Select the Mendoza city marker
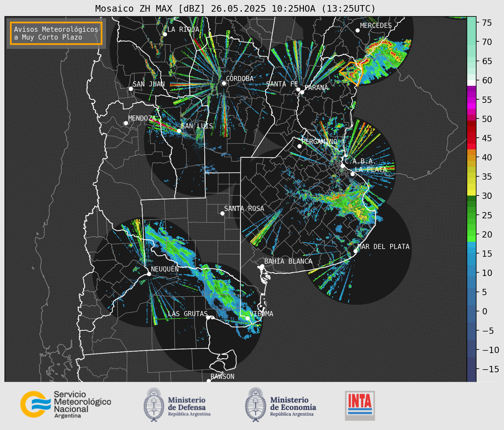Image resolution: width=504 pixels, height=430 pixels. (x=126, y=123)
